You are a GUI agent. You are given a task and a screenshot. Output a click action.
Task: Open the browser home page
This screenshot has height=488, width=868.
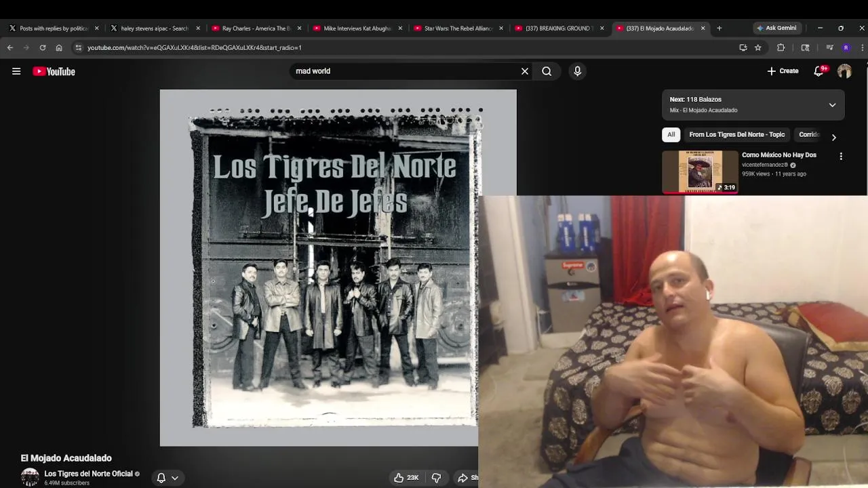[59, 47]
